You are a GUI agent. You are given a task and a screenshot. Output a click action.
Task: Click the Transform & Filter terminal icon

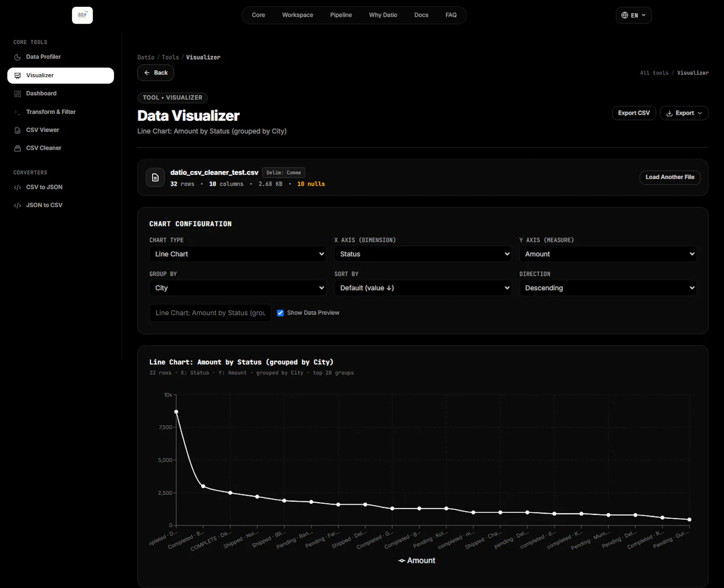[x=18, y=112]
